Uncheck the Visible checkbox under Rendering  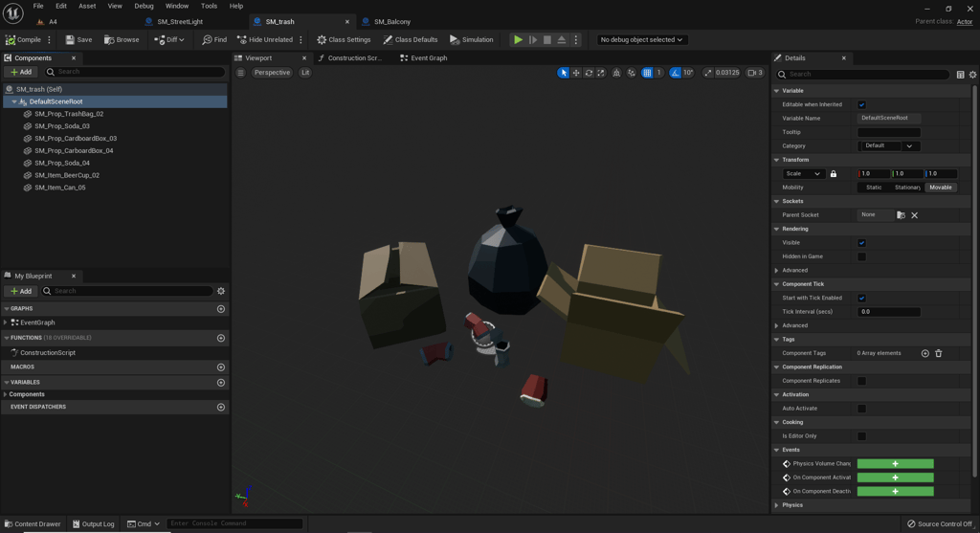coord(861,243)
